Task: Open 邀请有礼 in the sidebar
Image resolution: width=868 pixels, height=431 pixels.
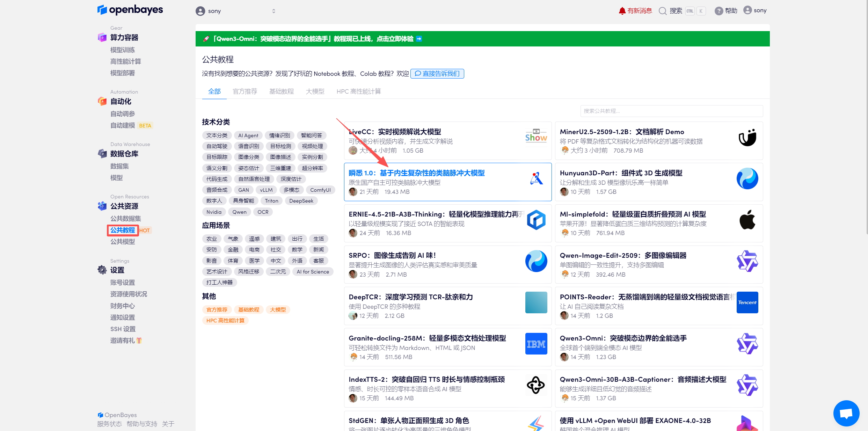Action: pos(126,341)
